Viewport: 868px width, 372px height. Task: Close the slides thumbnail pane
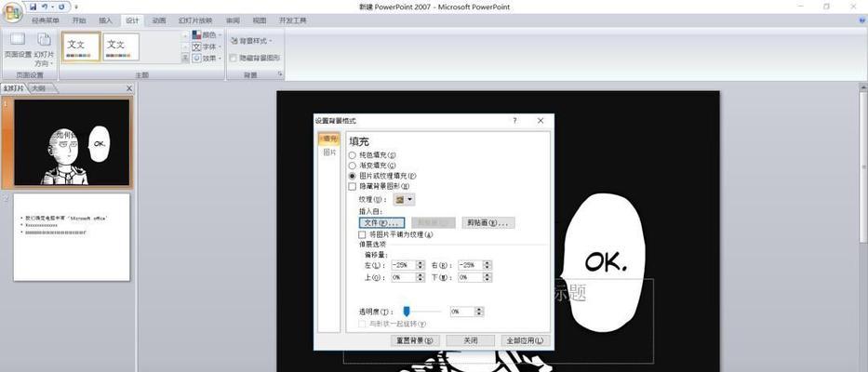pos(129,88)
